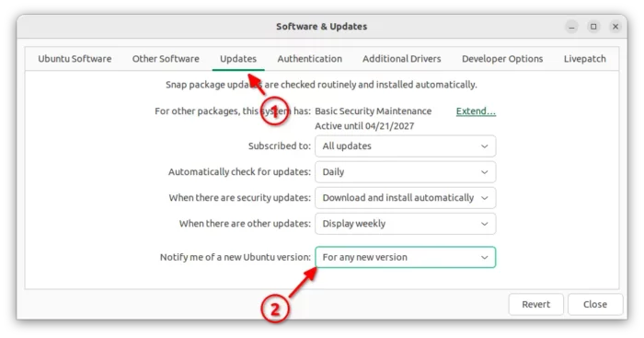Click the Extend… link

pos(476,111)
